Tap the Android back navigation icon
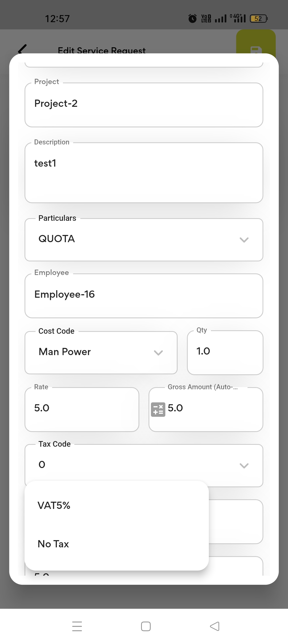Screen dimensions: 288x644 [x=215, y=626]
